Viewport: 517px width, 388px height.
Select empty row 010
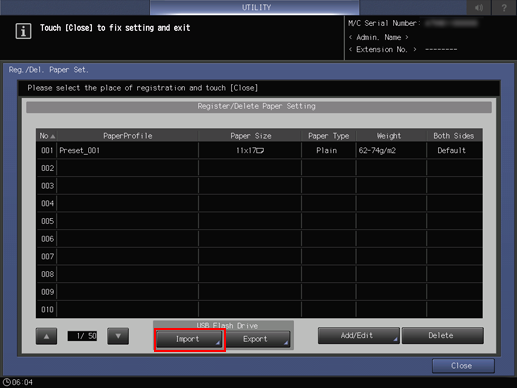259,309
